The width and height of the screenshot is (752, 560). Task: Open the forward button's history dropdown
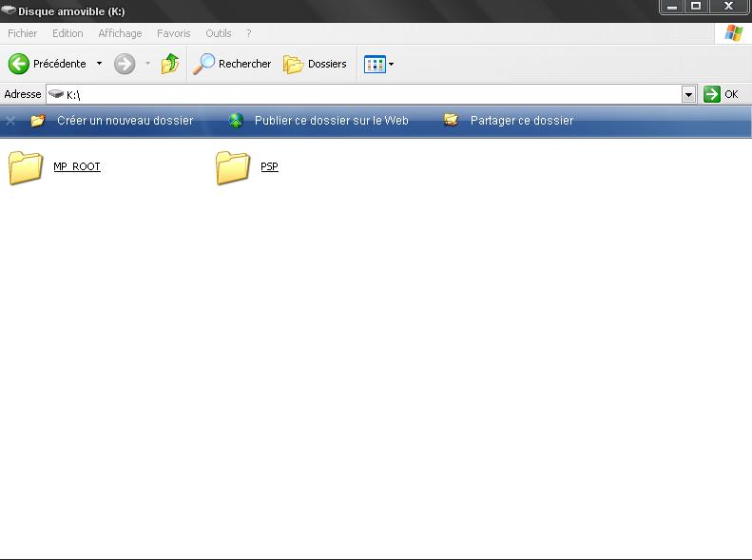click(147, 64)
